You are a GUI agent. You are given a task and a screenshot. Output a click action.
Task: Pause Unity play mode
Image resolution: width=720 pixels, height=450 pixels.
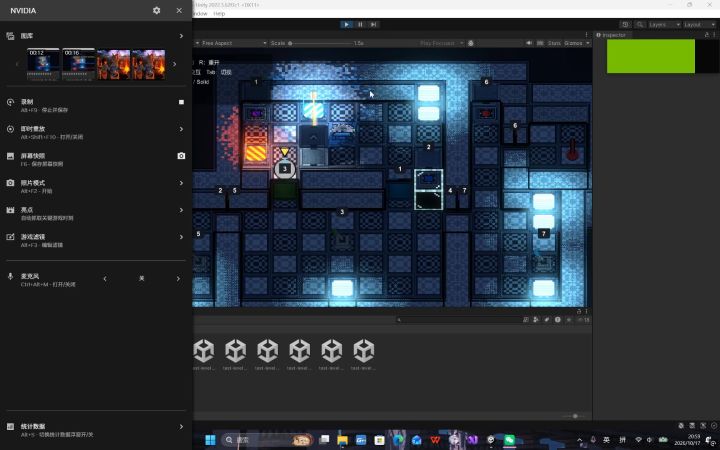(x=360, y=24)
